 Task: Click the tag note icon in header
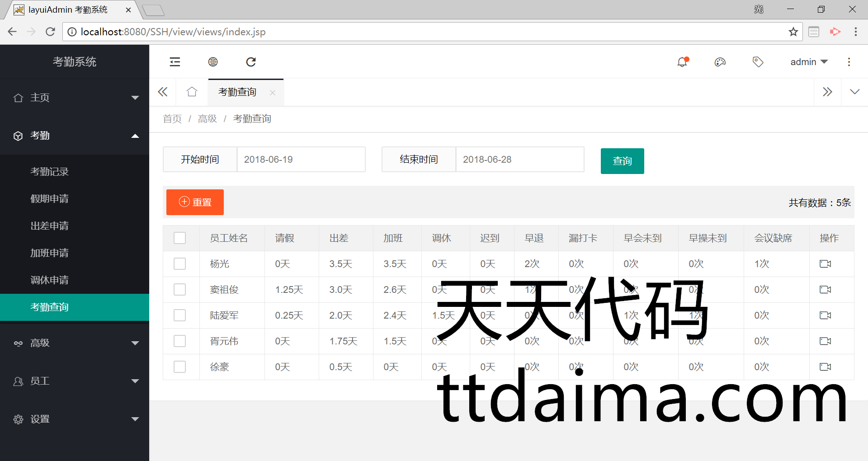tap(758, 62)
